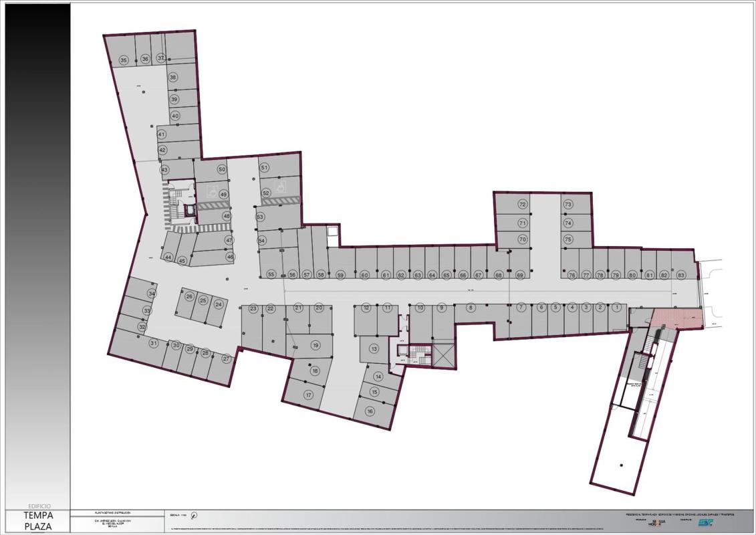
Task: Select parking space number 35
Action: click(x=124, y=60)
